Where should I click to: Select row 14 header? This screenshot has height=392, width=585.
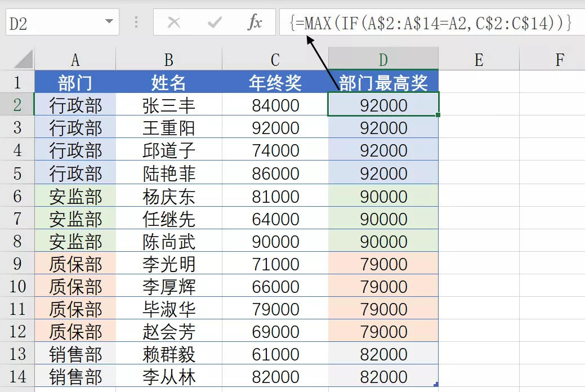[x=17, y=376]
